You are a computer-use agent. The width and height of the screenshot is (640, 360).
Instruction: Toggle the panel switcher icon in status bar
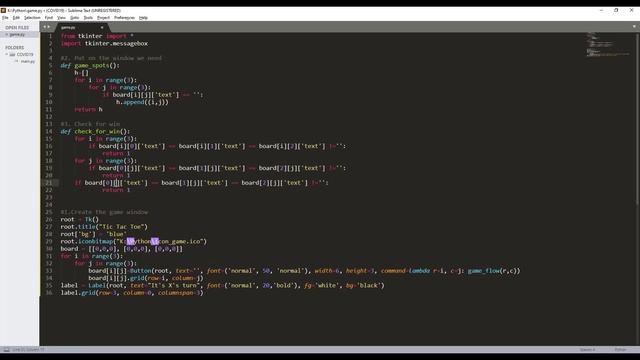pos(6,350)
